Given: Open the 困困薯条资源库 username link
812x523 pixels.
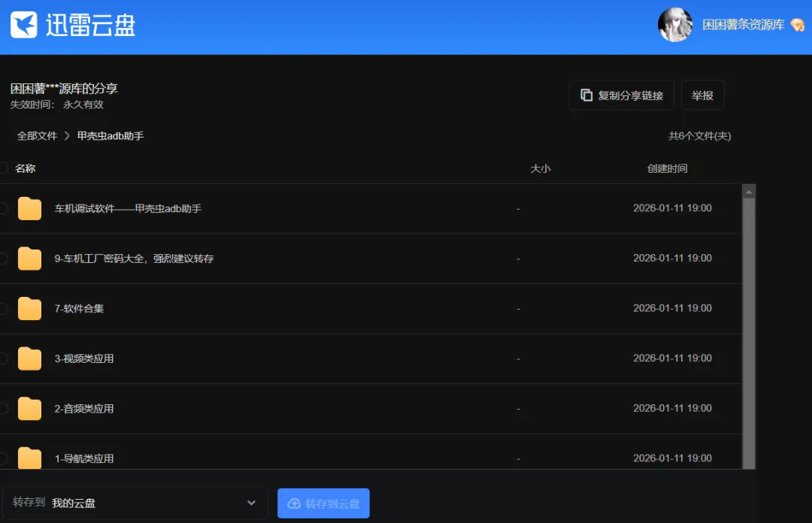Looking at the screenshot, I should point(743,25).
